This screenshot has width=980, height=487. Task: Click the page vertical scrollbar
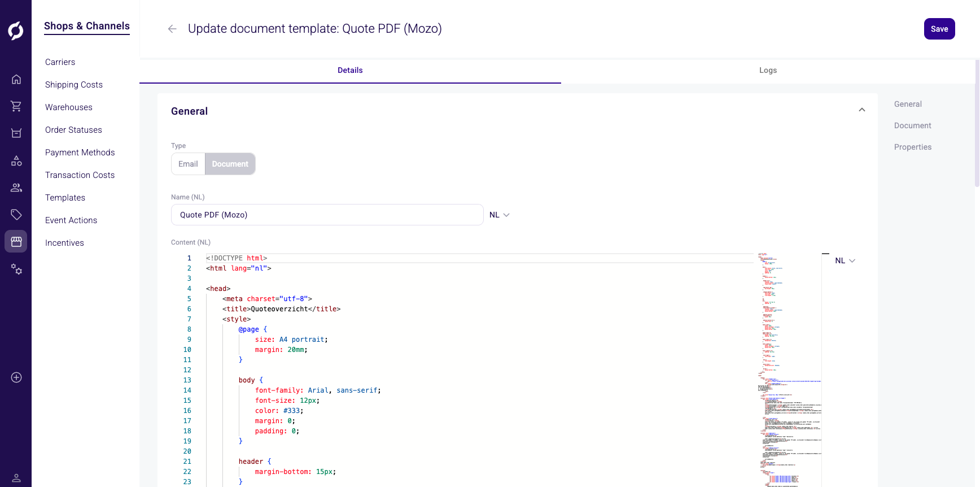977,123
